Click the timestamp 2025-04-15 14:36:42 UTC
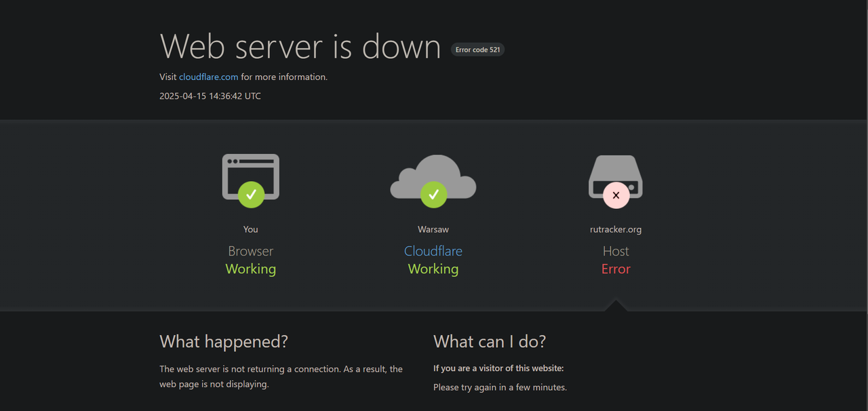 210,96
